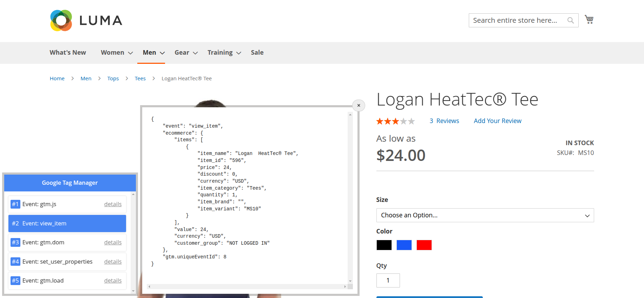Click popup horizontal scrollbar left arrow

[149, 286]
